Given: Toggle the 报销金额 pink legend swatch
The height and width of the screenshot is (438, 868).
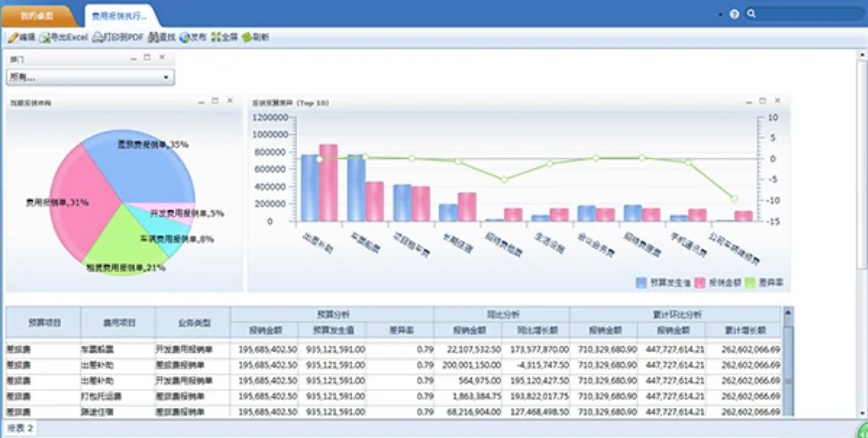Looking at the screenshot, I should coord(698,283).
